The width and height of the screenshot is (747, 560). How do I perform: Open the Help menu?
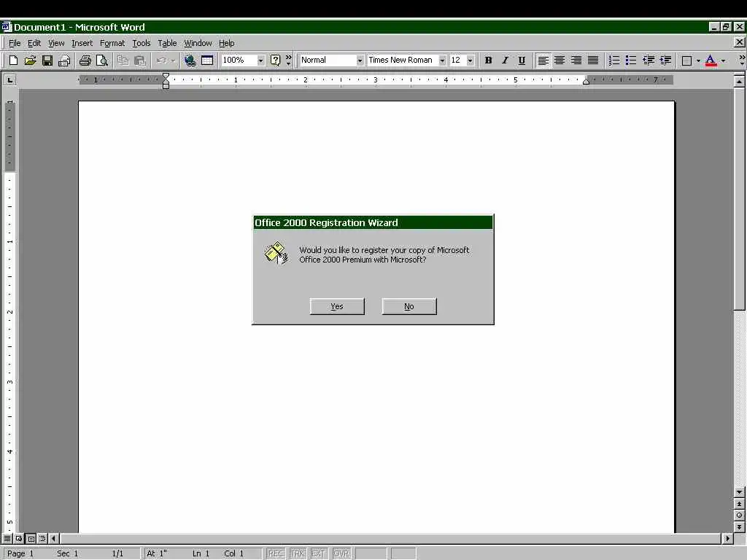[x=227, y=43]
